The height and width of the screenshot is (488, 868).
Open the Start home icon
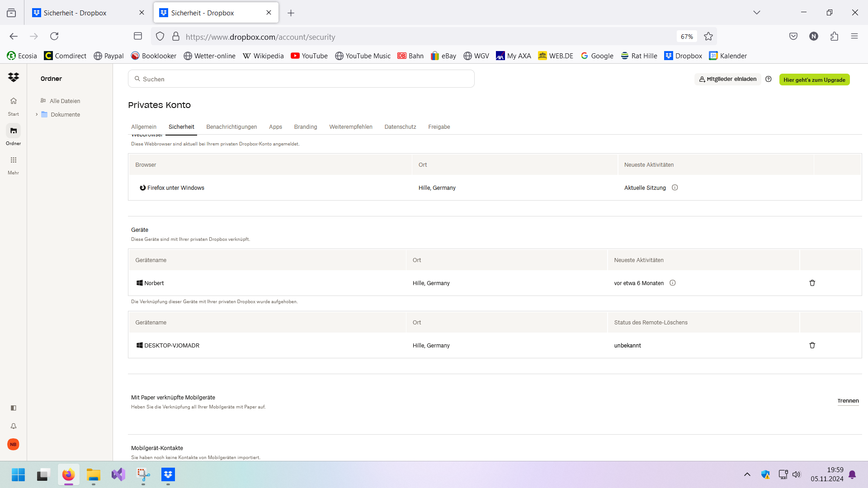(x=14, y=101)
